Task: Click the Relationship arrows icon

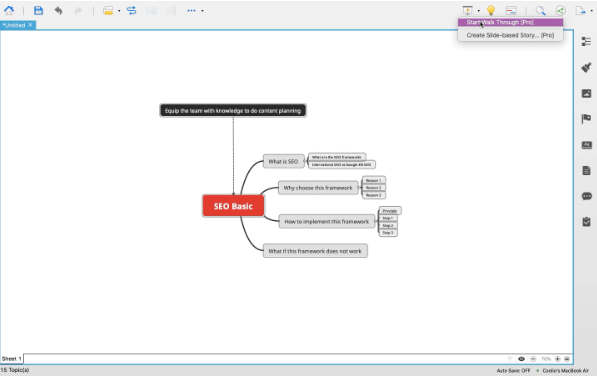Action: pos(131,10)
